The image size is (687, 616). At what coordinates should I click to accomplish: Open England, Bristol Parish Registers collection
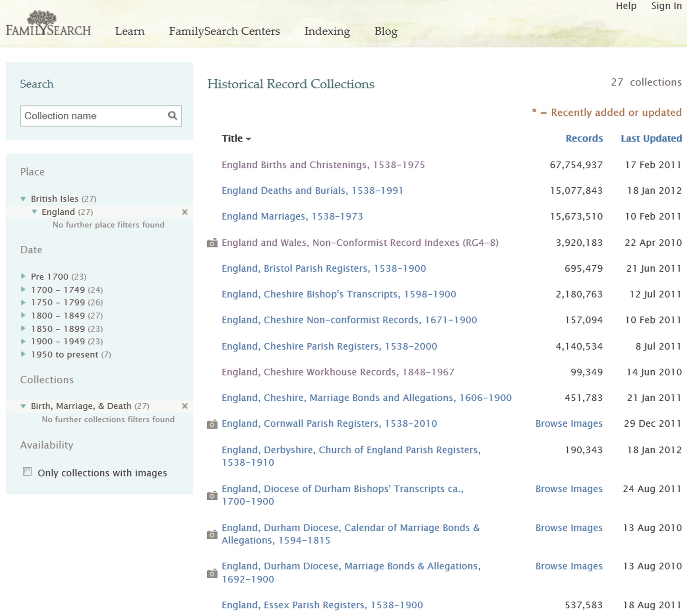(x=324, y=268)
